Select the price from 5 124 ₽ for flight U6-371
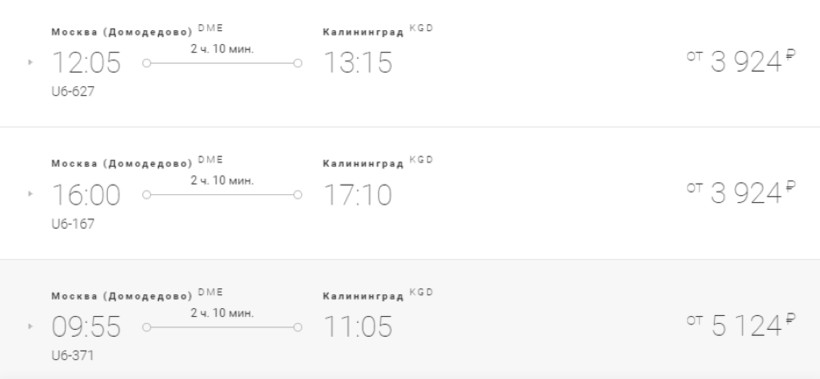The width and height of the screenshot is (820, 379). point(741,326)
